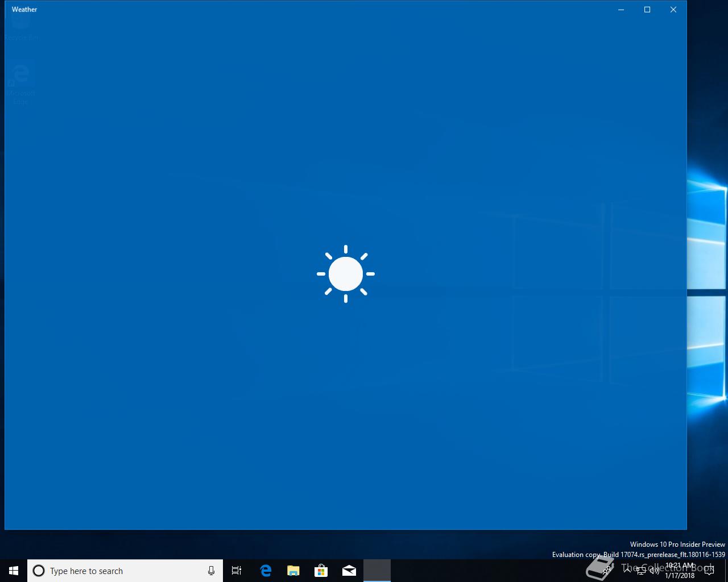Screen dimensions: 728x582
Task: Focus the taskbar search box
Action: [125, 571]
